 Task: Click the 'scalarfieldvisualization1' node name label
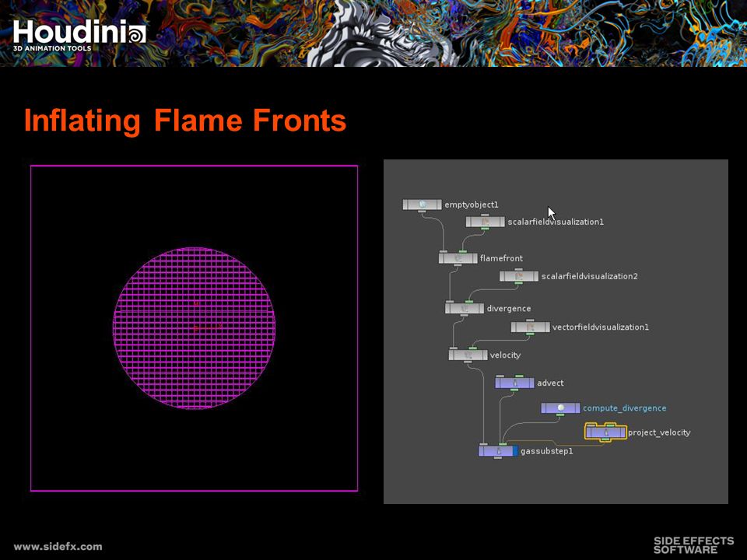(x=556, y=222)
